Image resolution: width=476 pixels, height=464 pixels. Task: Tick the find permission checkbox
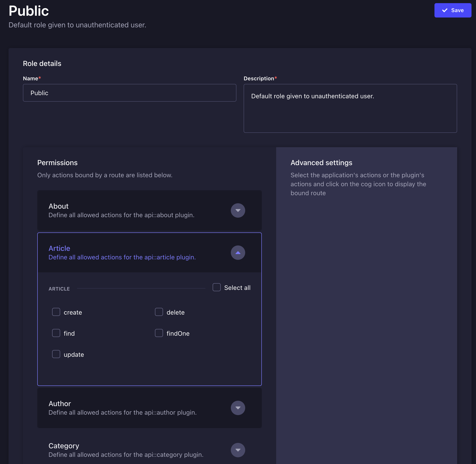coord(56,333)
